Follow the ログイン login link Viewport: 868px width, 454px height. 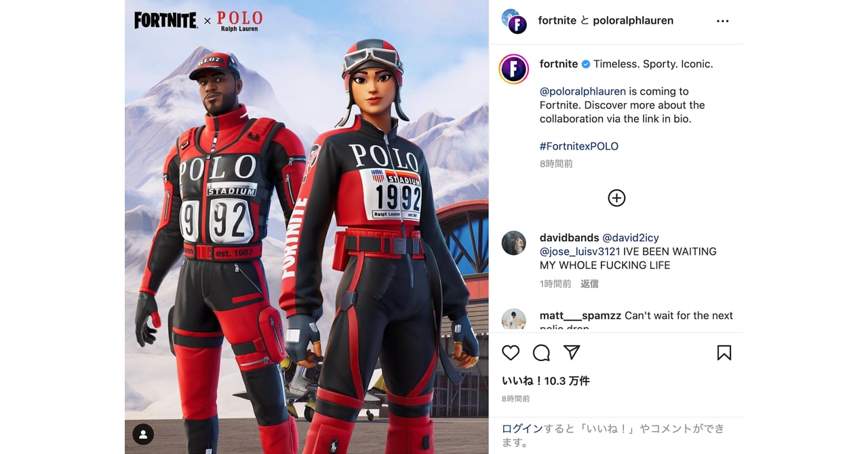(x=523, y=428)
